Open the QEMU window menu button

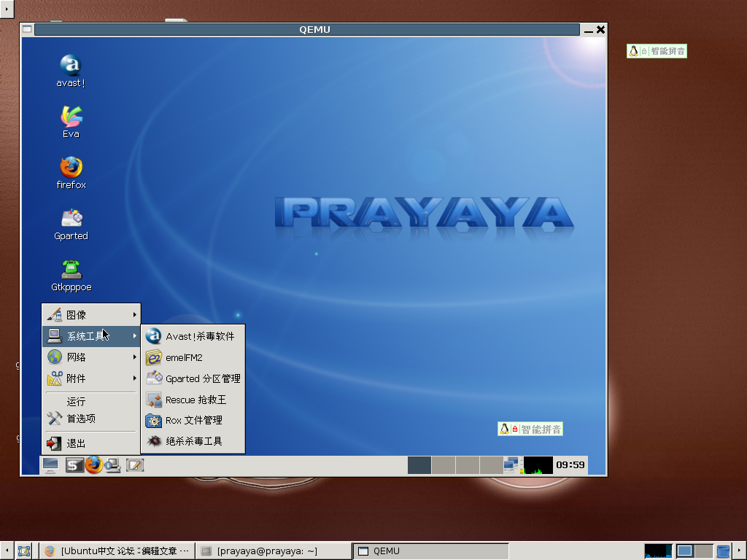[x=27, y=29]
